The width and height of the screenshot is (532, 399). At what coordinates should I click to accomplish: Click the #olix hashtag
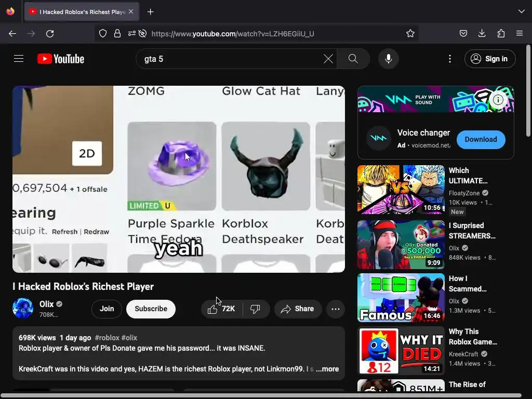pyautogui.click(x=129, y=338)
